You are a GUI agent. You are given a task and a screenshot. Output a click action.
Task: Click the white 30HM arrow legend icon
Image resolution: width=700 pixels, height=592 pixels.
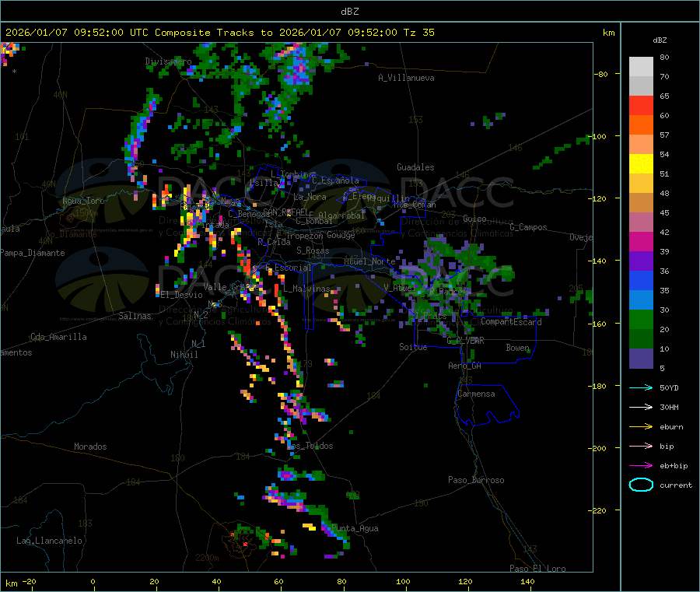[x=641, y=407]
